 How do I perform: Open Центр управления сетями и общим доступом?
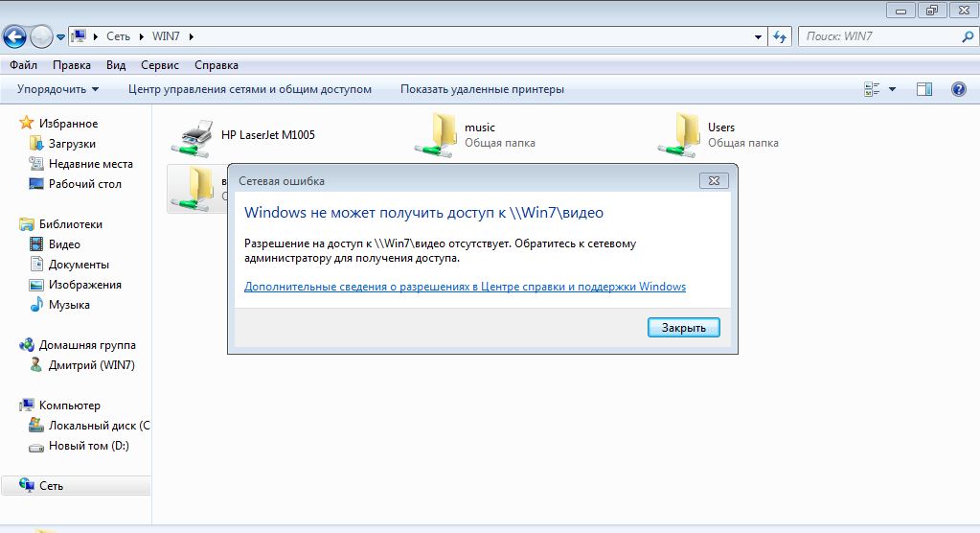(249, 89)
